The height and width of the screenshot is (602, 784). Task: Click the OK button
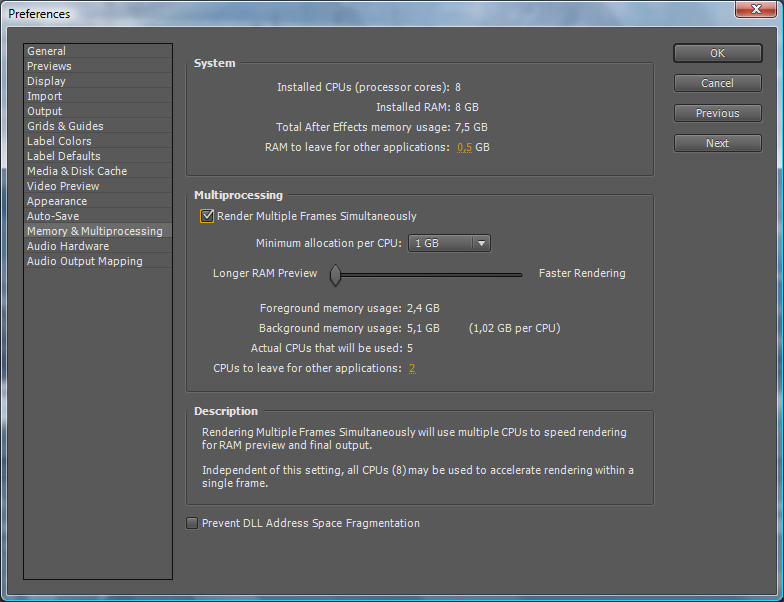tap(717, 53)
